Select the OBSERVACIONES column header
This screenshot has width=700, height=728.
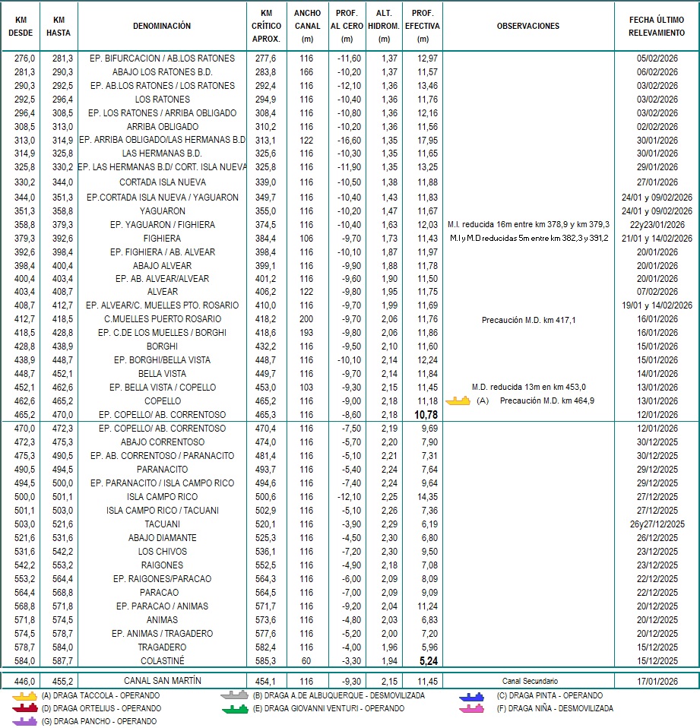(x=527, y=27)
